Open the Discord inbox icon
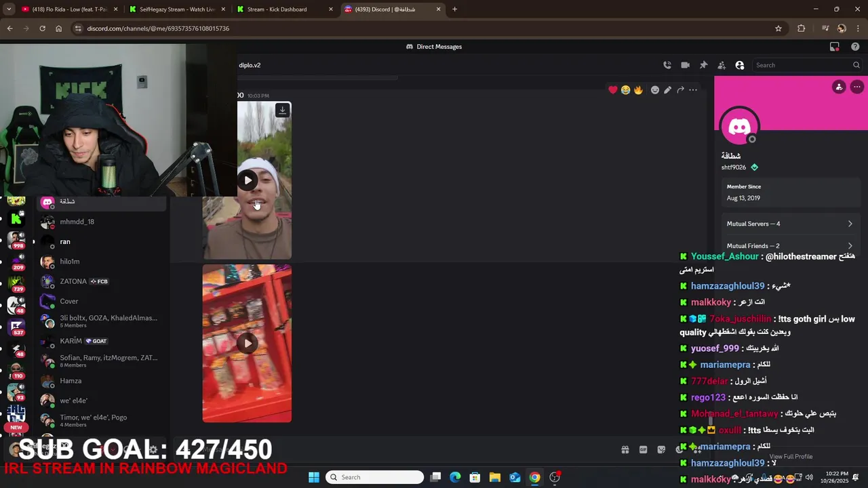The width and height of the screenshot is (868, 488). (x=835, y=47)
